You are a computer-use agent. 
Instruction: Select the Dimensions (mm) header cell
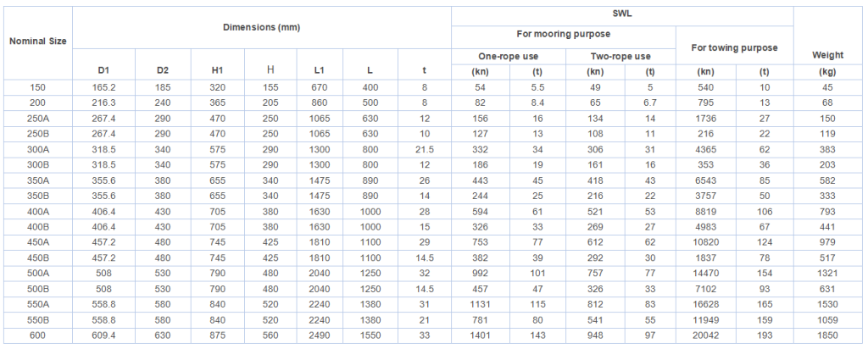261,28
